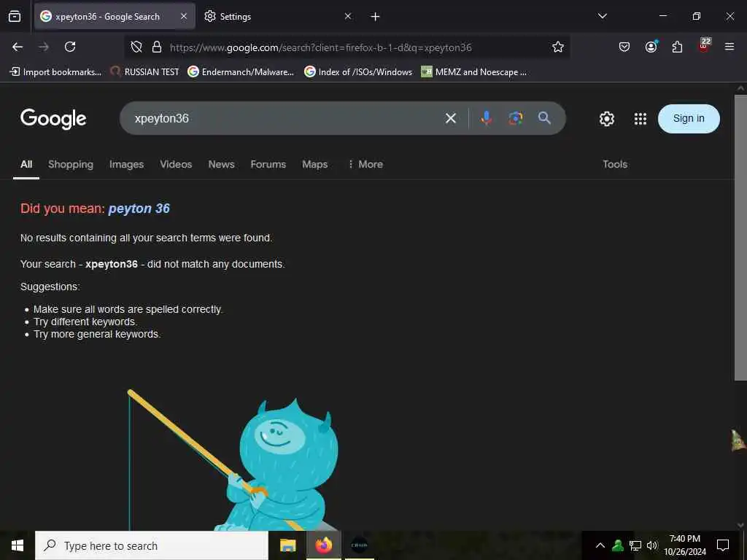747x560 pixels.
Task: Open new tab with plus icon
Action: coord(376,17)
